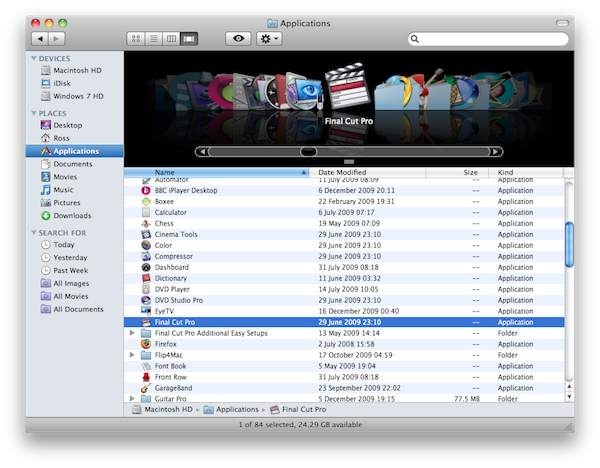Switch to column view
The width and height of the screenshot is (600, 468).
click(x=171, y=39)
